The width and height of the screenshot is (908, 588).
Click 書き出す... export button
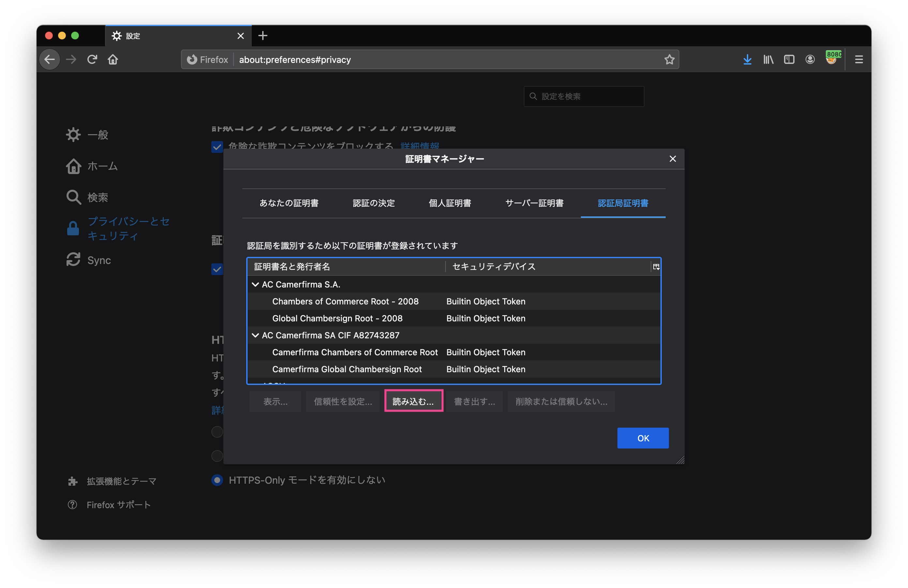(x=475, y=402)
